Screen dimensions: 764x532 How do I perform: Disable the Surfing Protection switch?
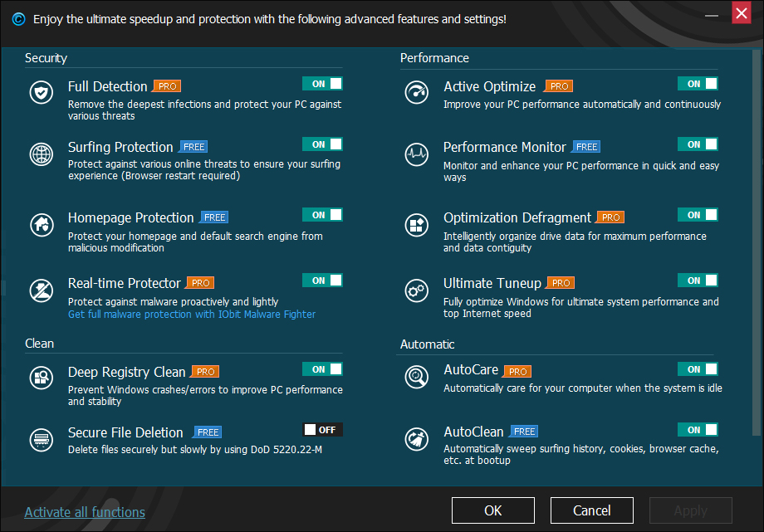coord(322,144)
